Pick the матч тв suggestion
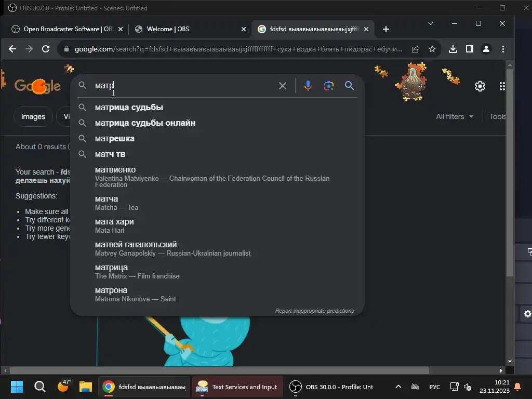 [217, 154]
